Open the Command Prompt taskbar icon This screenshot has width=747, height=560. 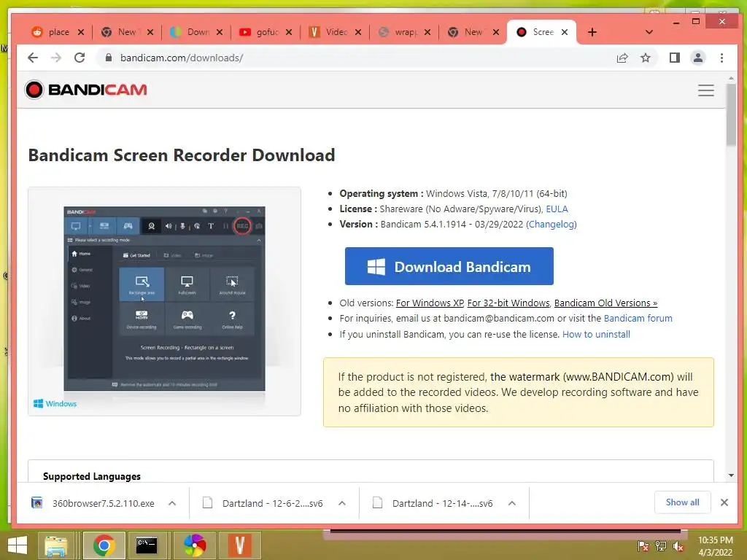[147, 545]
